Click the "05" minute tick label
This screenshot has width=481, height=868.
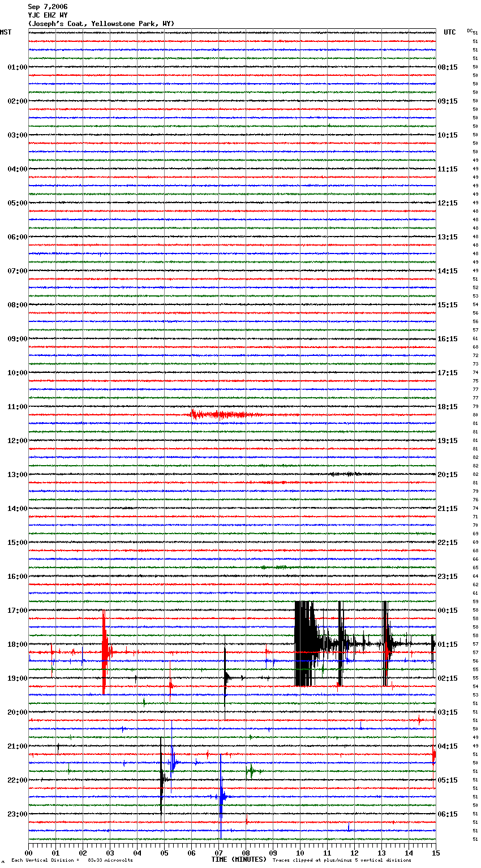[164, 853]
